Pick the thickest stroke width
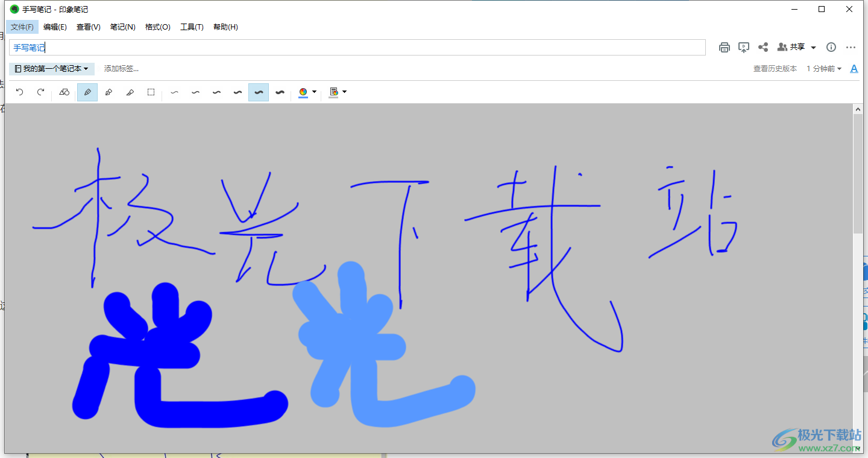The height and width of the screenshot is (458, 868). coord(280,92)
